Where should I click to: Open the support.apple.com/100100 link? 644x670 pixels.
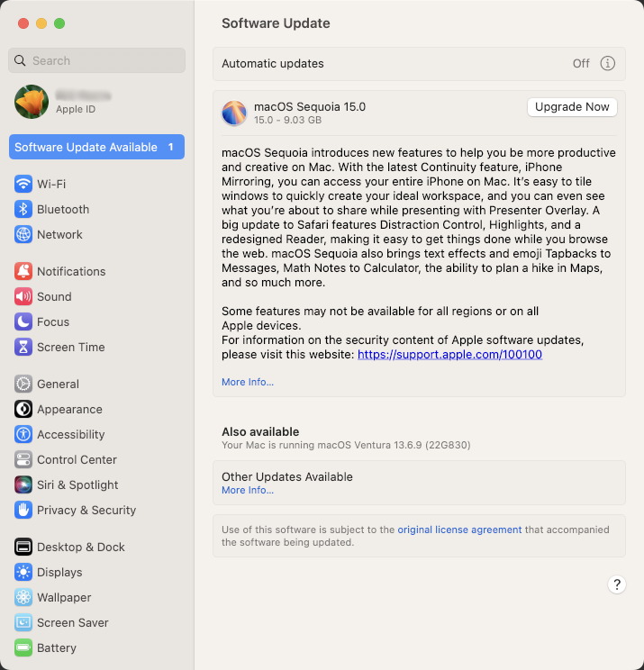(449, 355)
